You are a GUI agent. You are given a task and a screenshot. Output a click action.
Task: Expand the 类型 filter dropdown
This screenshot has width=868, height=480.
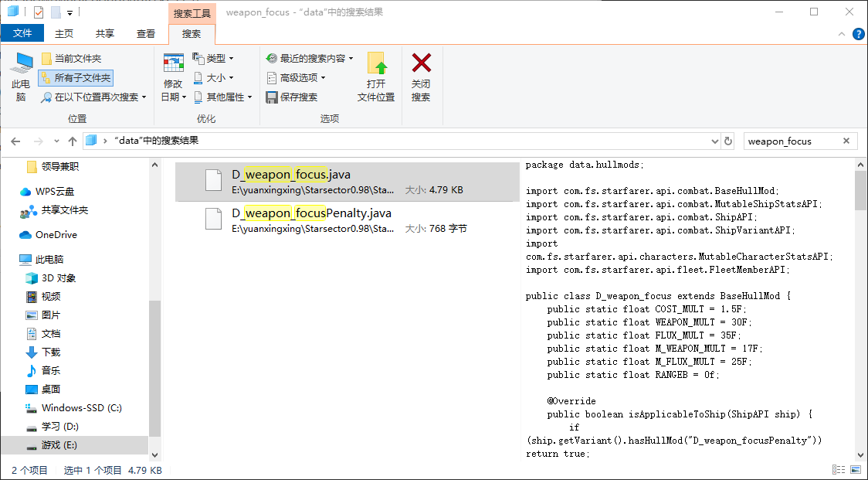pos(213,59)
